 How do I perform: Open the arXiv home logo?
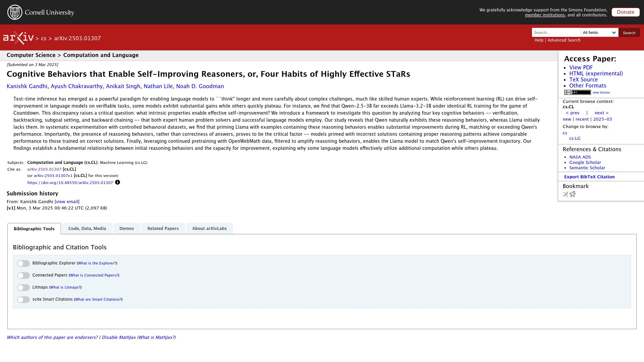18,38
